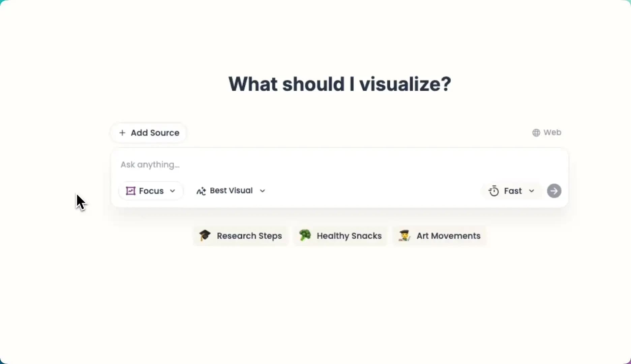Image resolution: width=631 pixels, height=364 pixels.
Task: Select the Research Steps suggestion
Action: click(241, 236)
